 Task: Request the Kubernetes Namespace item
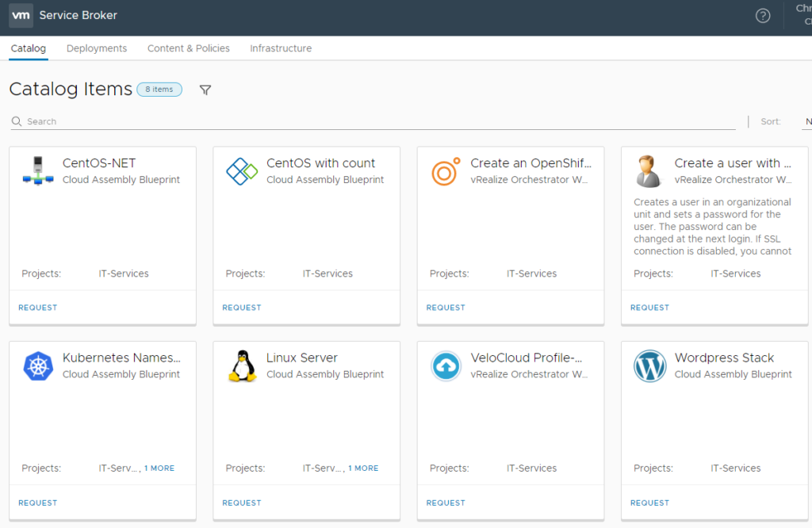coord(38,503)
